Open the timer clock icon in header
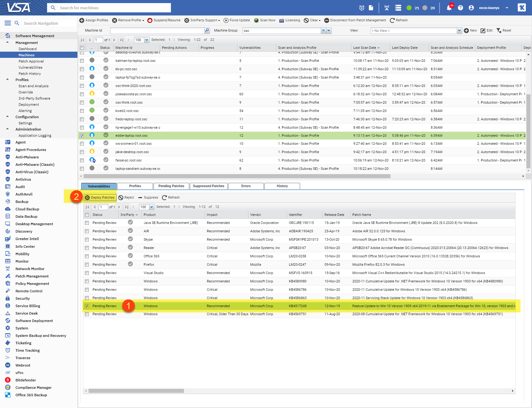 [362, 8]
